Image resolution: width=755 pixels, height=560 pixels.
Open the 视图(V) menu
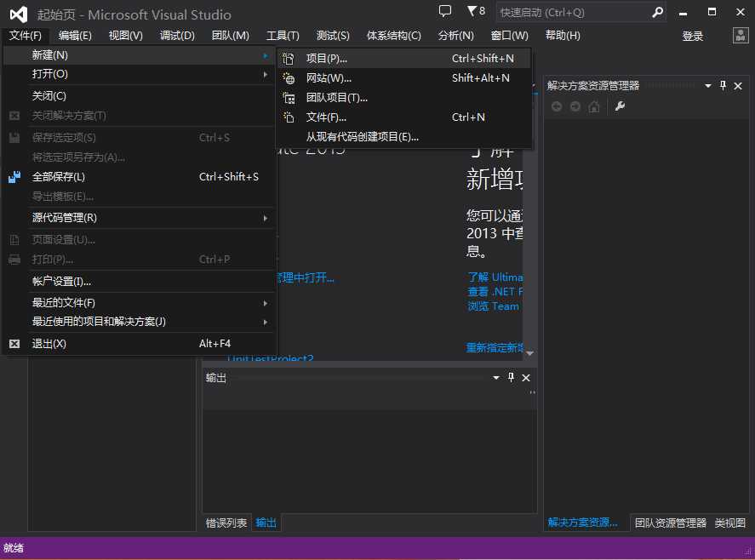126,36
